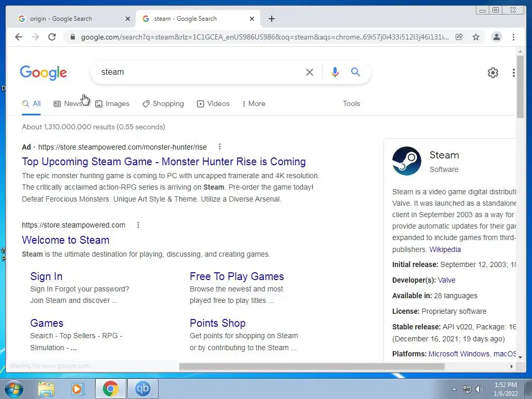Click the Steam title in knowledge panel
The image size is (532, 399).
444,155
